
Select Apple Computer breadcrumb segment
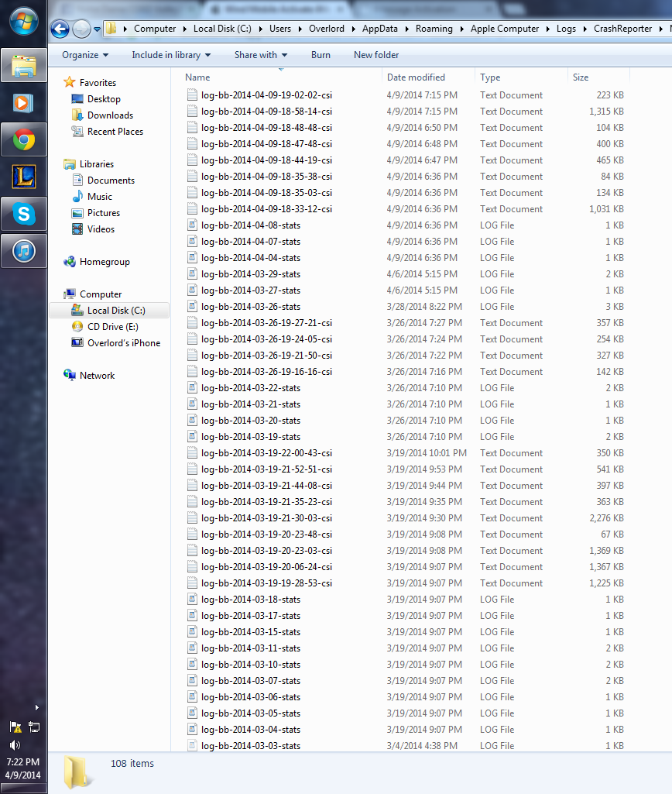click(505, 29)
